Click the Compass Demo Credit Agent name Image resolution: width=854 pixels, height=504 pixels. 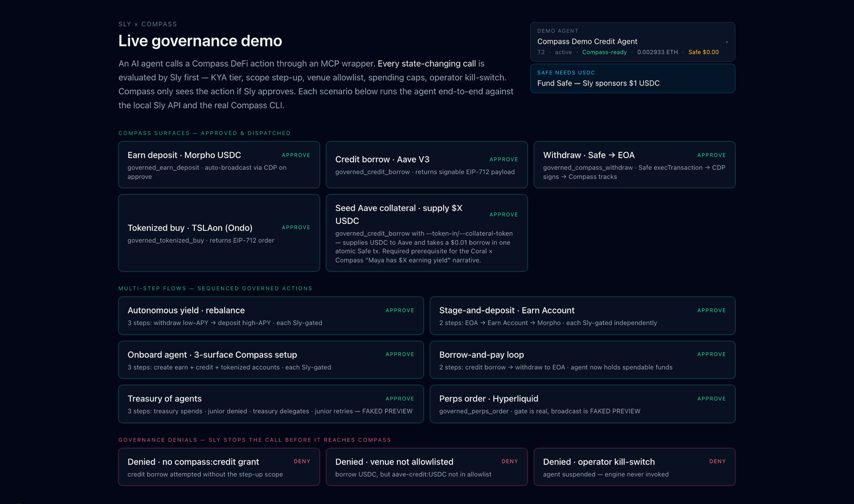pyautogui.click(x=587, y=41)
